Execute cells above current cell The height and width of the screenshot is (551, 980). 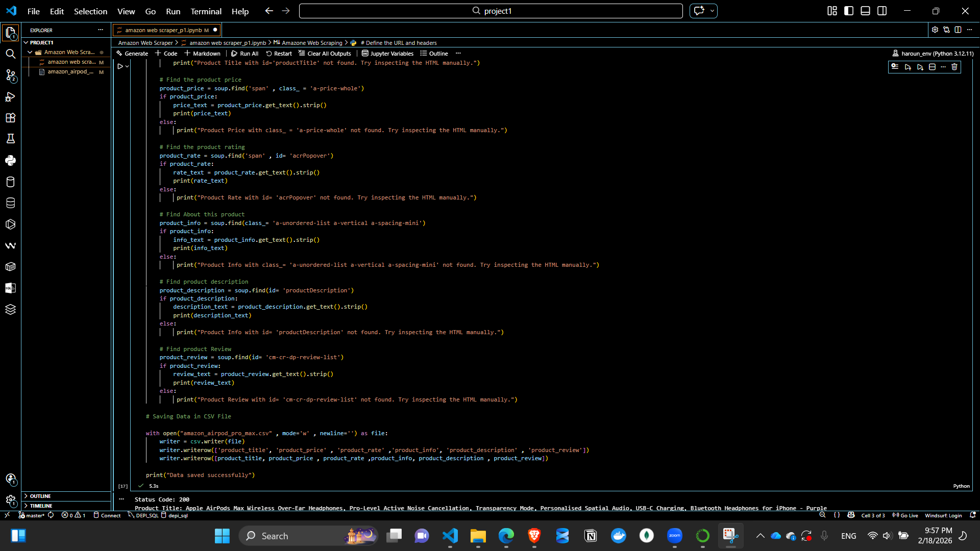coord(908,67)
